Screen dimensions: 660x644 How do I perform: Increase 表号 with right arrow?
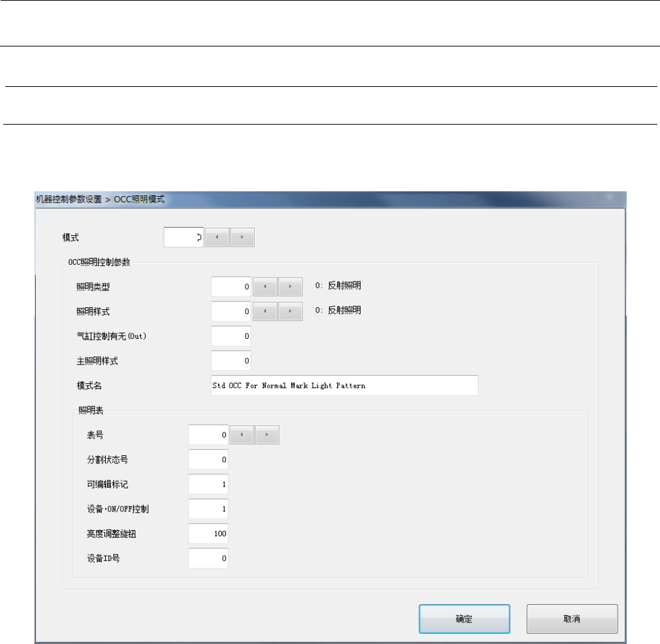tap(267, 435)
